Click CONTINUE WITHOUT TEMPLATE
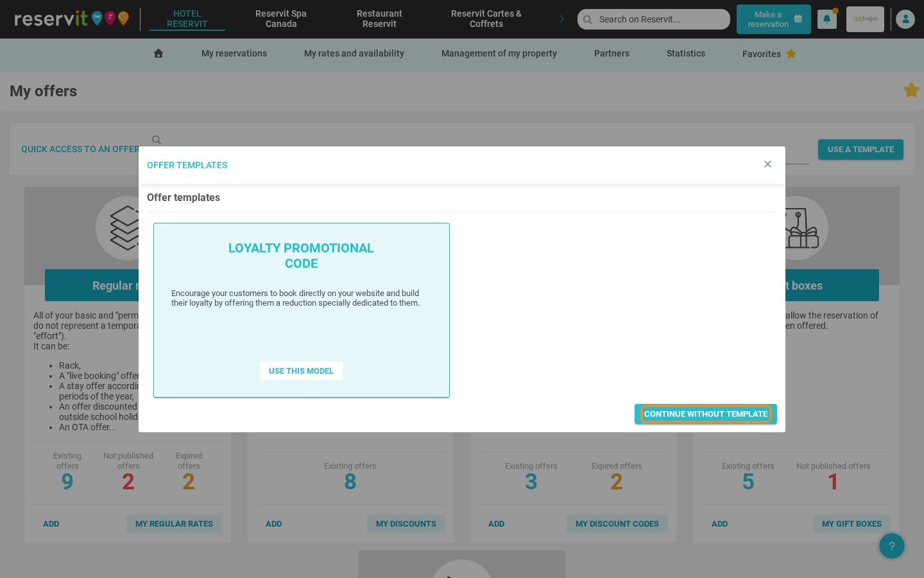This screenshot has width=924, height=578. (706, 414)
